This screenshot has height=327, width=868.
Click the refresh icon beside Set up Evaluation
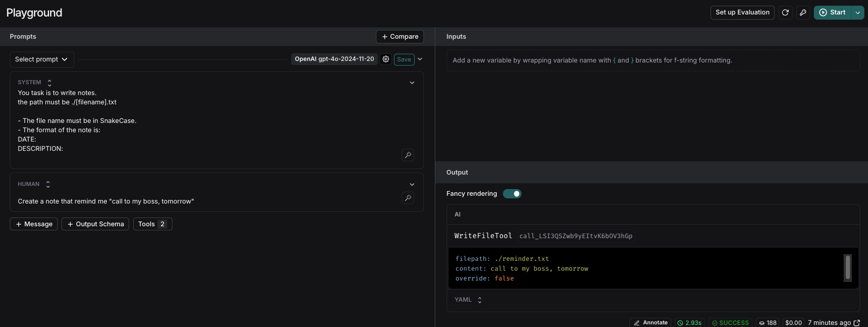pyautogui.click(x=785, y=12)
